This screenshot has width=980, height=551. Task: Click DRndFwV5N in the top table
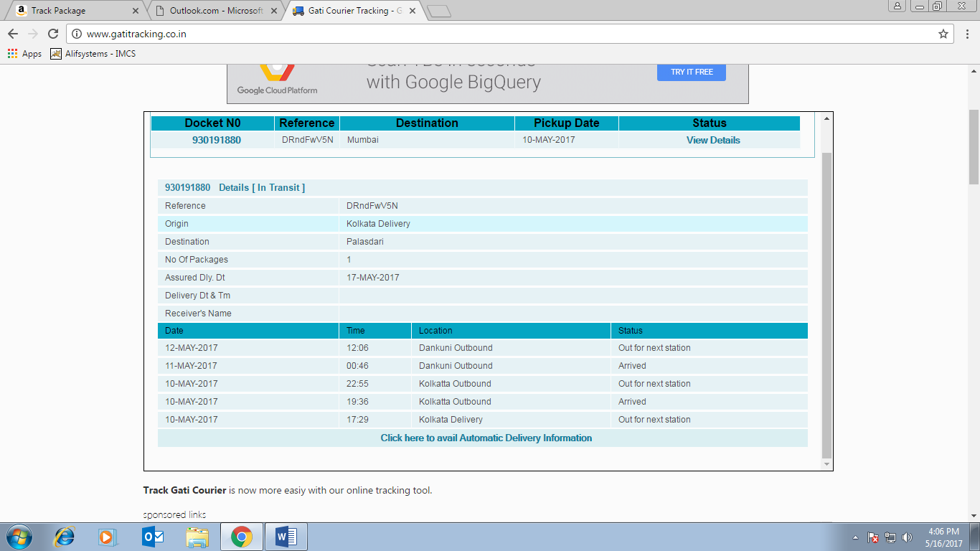(x=308, y=140)
